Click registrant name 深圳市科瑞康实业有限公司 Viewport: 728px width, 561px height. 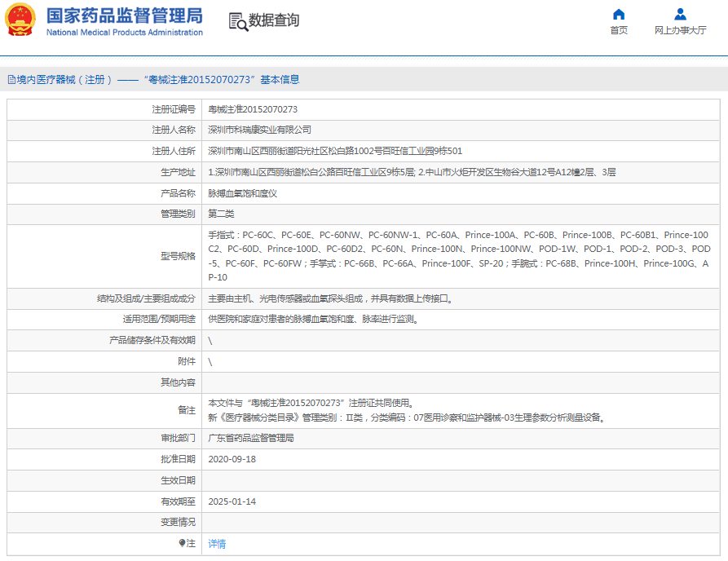[259, 130]
